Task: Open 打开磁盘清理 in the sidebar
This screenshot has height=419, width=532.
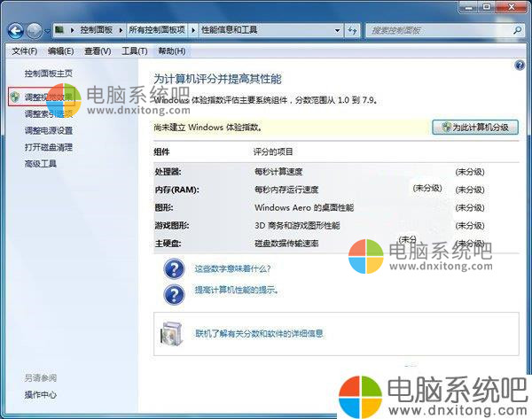Action: [x=49, y=147]
